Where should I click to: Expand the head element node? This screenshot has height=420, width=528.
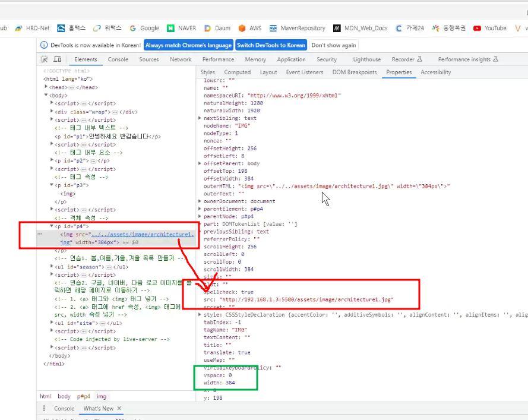(46, 87)
